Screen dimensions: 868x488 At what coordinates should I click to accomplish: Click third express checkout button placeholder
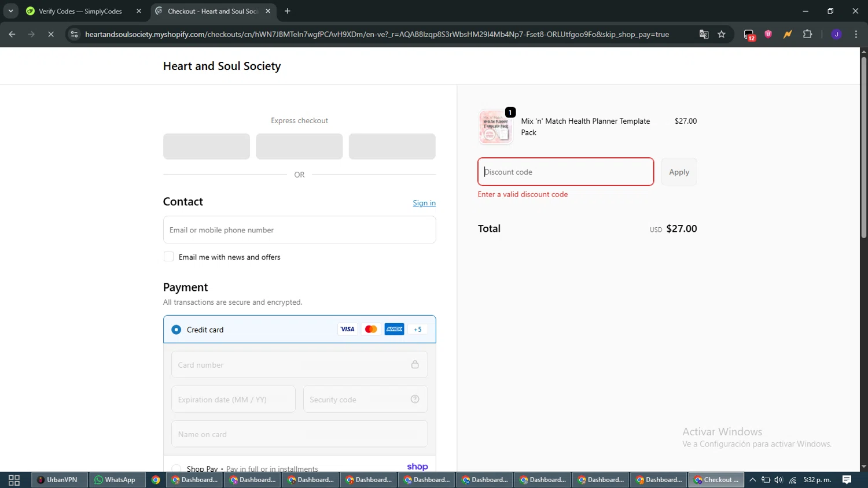point(392,146)
